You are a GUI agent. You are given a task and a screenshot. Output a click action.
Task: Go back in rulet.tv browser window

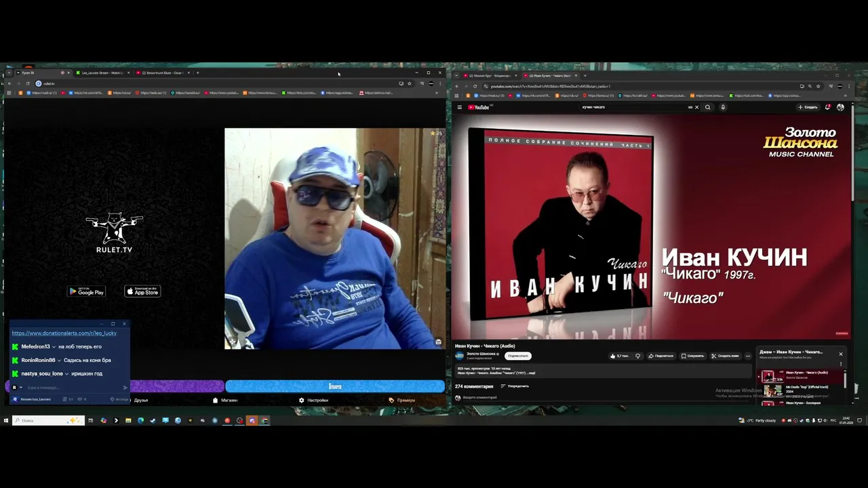pos(9,83)
